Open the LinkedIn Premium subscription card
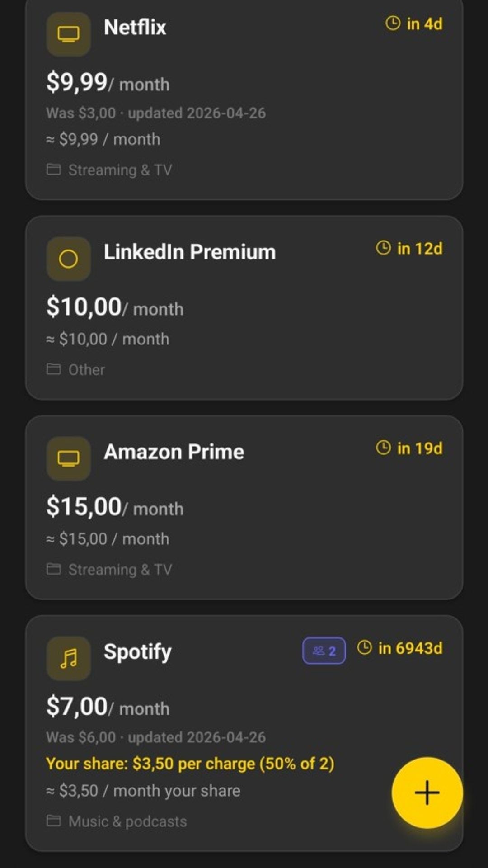This screenshot has width=488, height=868. point(244,307)
